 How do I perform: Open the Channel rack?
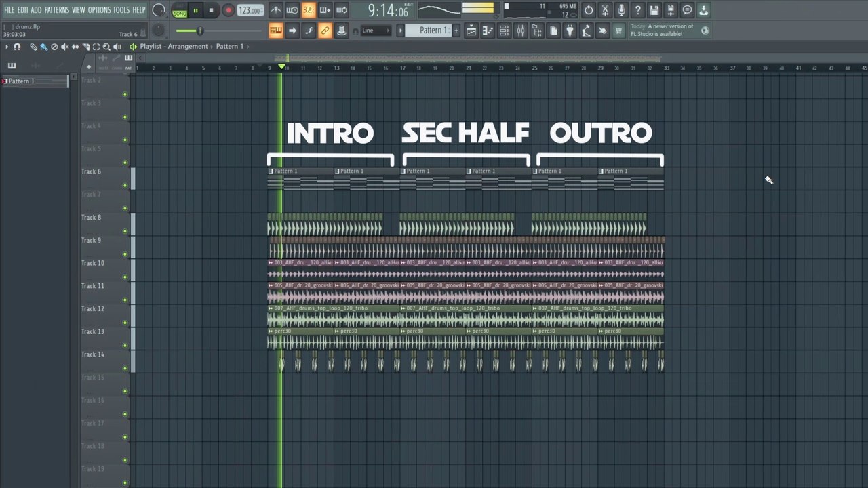[x=504, y=30]
